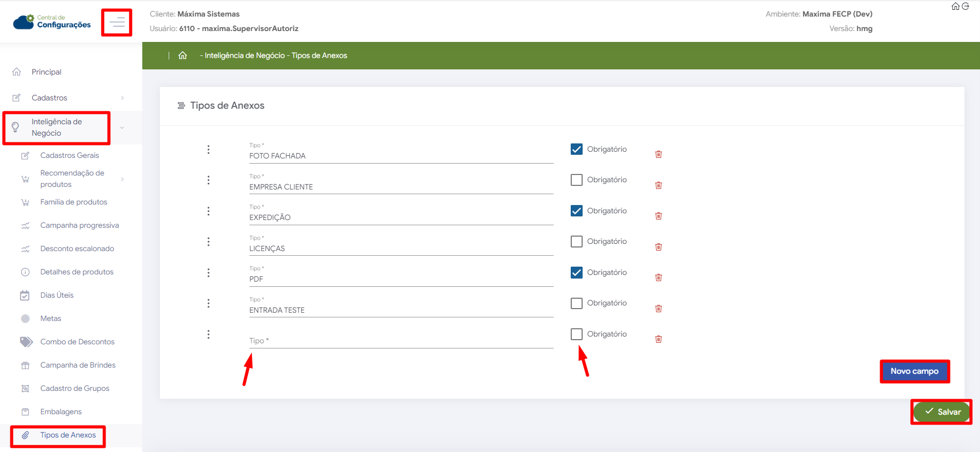Viewport: 980px width, 452px height.
Task: Delete the FOTO FACHADA attachment type
Action: 658,154
